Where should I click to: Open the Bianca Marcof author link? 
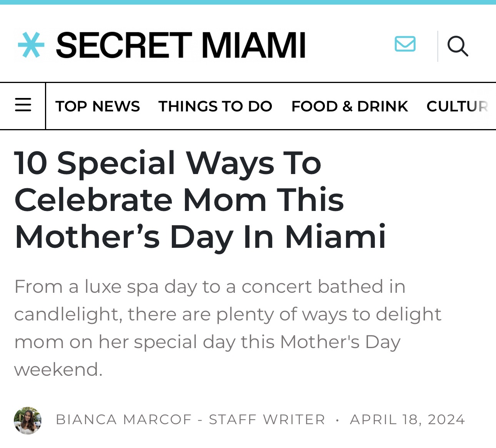[124, 420]
